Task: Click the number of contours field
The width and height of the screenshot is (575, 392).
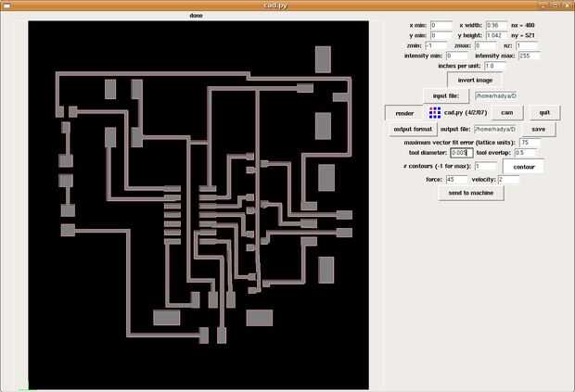Action: coord(486,166)
